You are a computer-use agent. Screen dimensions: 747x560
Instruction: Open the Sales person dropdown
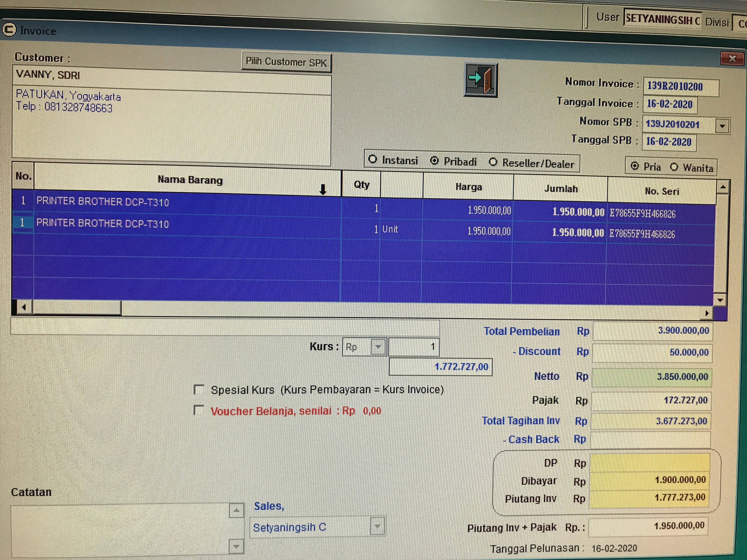click(377, 526)
